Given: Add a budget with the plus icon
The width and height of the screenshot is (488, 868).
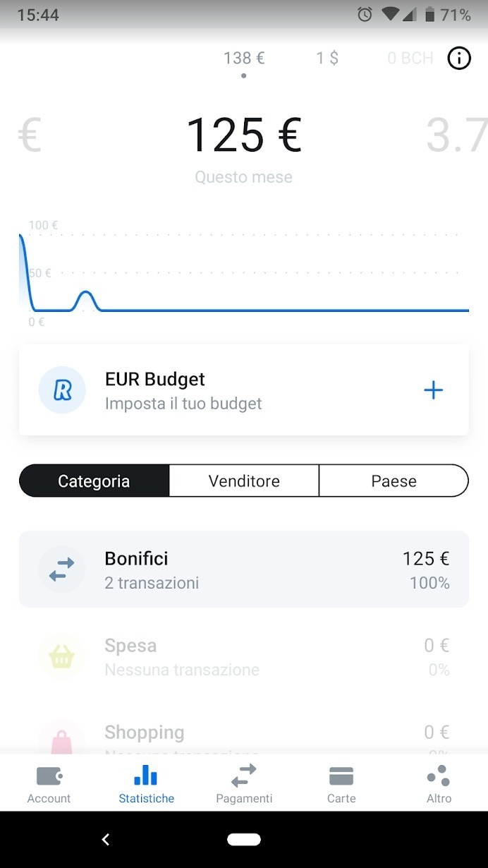Looking at the screenshot, I should pos(433,390).
